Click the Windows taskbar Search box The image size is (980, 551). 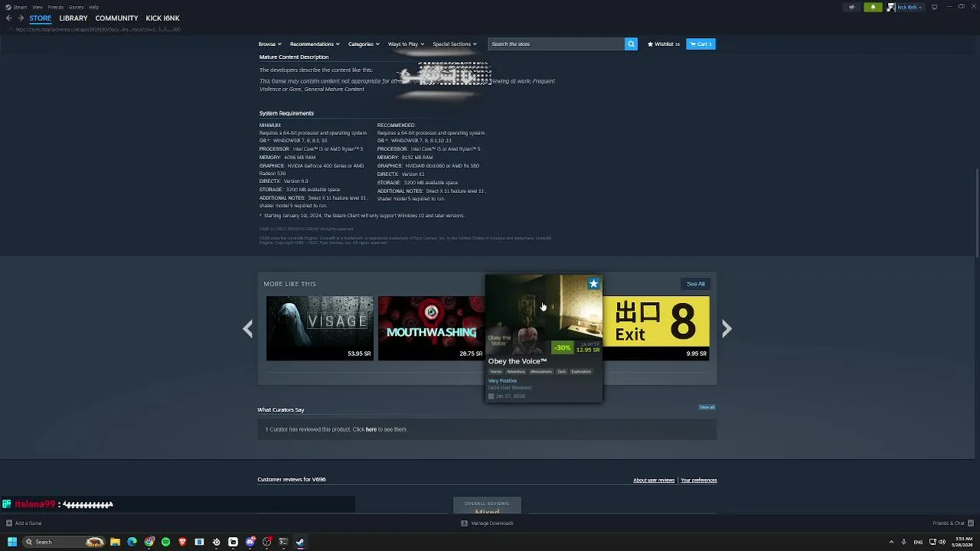pyautogui.click(x=63, y=542)
